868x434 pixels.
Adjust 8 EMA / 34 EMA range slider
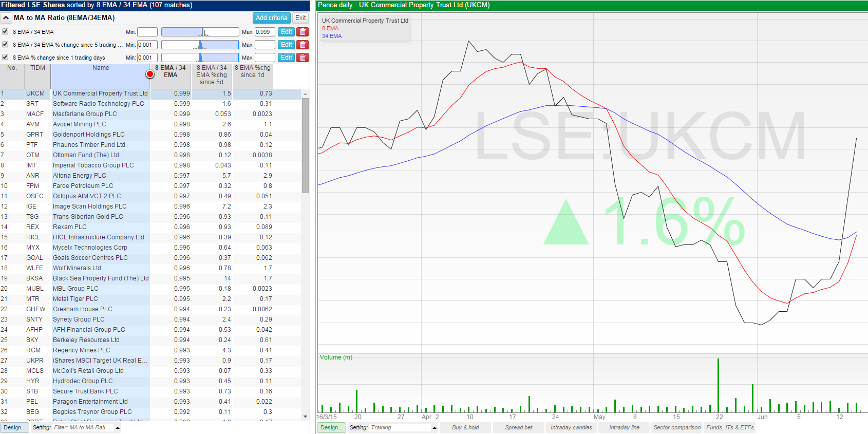click(x=200, y=32)
